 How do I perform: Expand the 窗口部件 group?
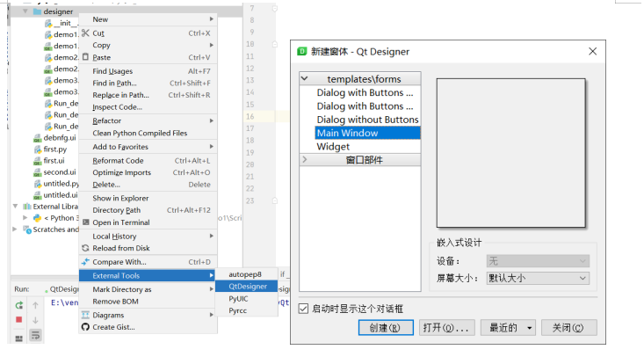[305, 159]
